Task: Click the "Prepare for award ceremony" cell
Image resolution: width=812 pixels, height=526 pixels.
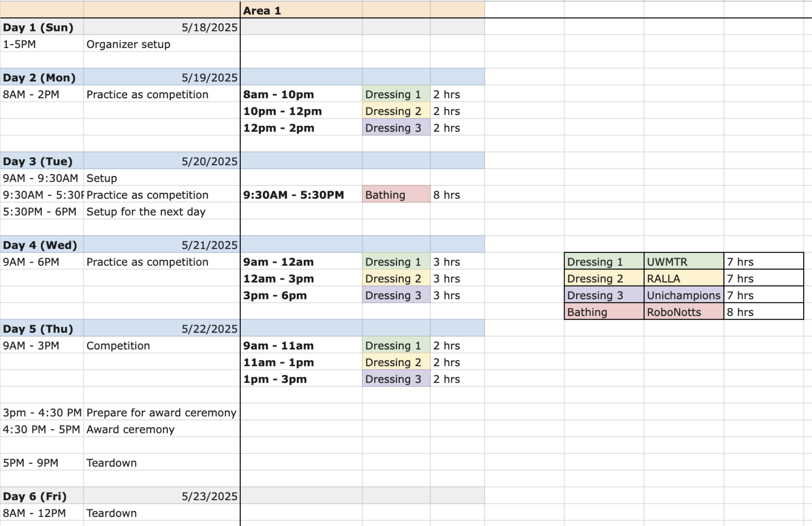Action: pyautogui.click(x=161, y=413)
